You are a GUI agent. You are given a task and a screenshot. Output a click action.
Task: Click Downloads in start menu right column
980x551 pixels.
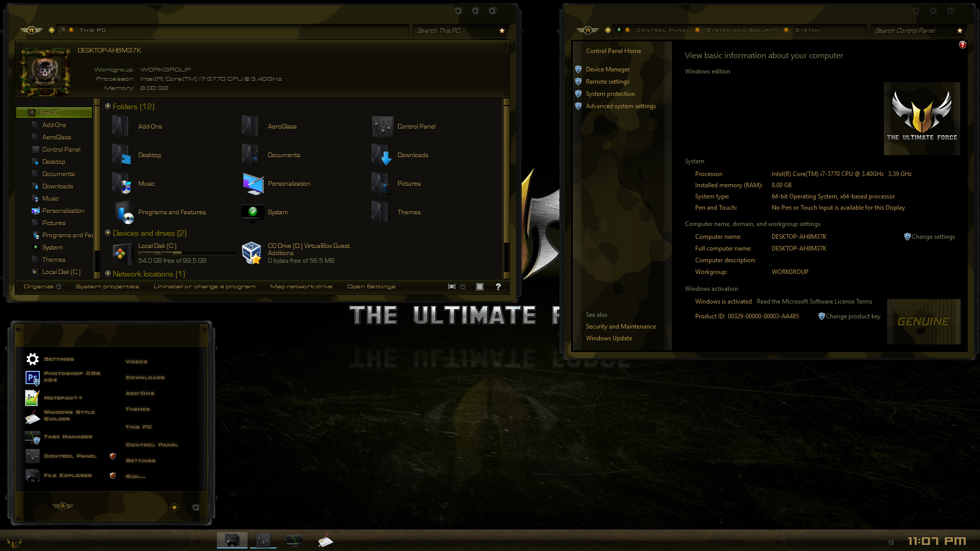[x=145, y=378]
